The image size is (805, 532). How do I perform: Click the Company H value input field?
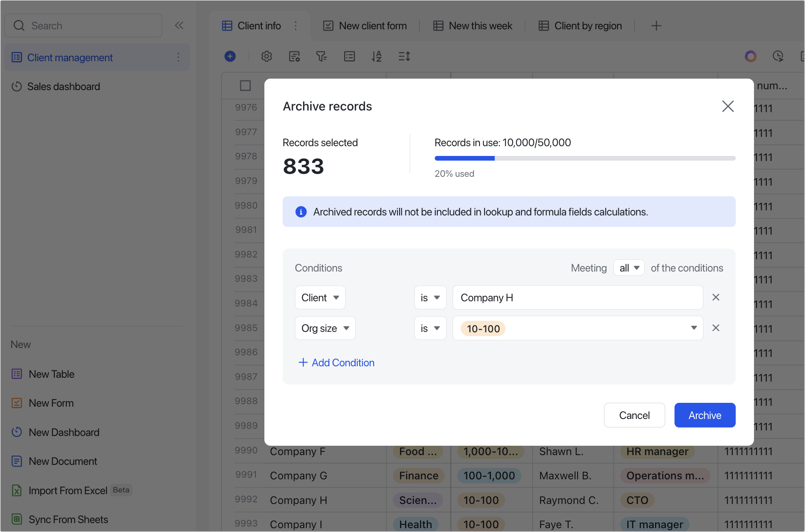[x=578, y=297]
